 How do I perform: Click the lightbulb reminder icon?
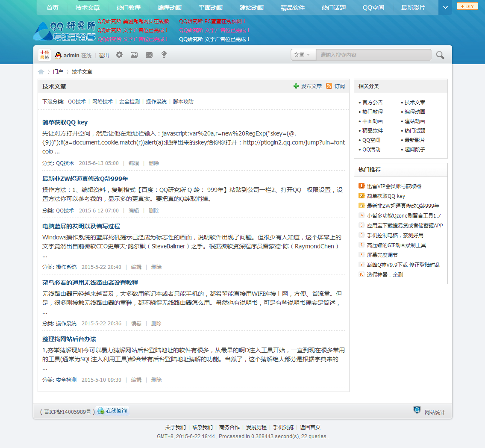(164, 55)
